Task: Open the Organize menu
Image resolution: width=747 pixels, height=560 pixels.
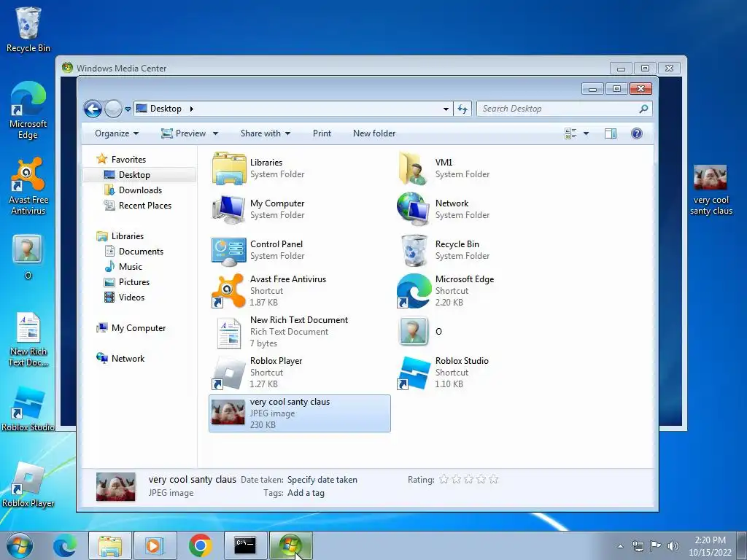Action: [x=117, y=133]
